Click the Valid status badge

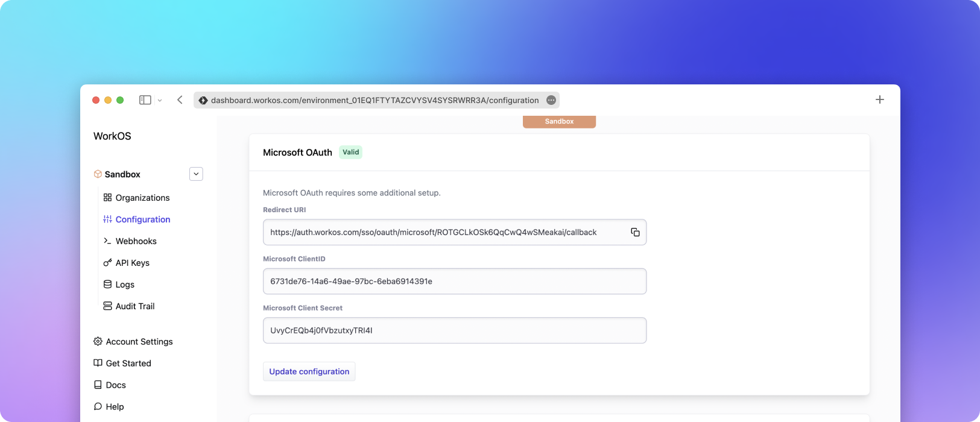tap(350, 153)
